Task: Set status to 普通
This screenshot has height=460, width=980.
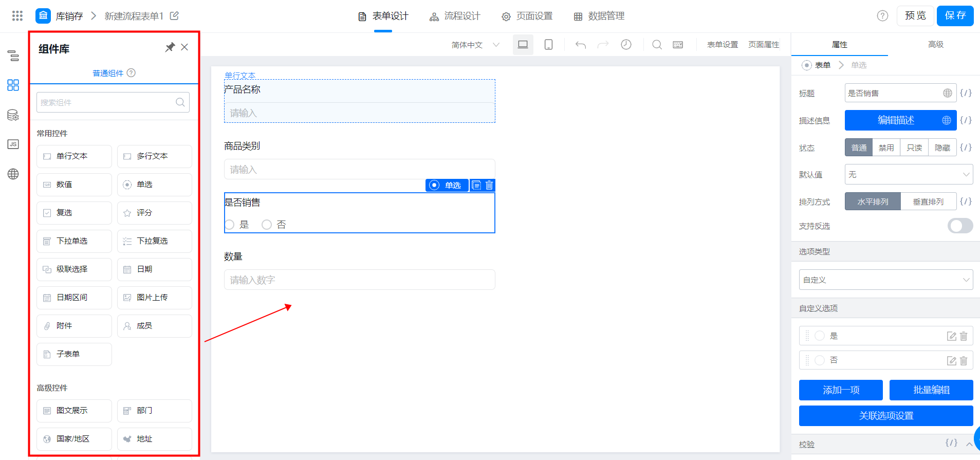Action: point(859,148)
